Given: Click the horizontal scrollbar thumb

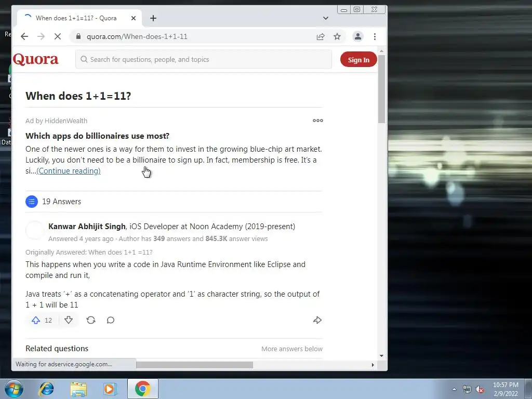Looking at the screenshot, I should (x=194, y=365).
